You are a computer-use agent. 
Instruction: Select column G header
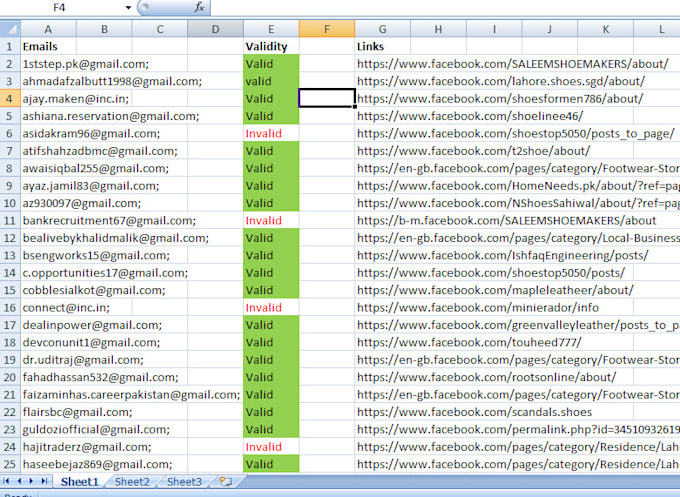click(x=382, y=29)
